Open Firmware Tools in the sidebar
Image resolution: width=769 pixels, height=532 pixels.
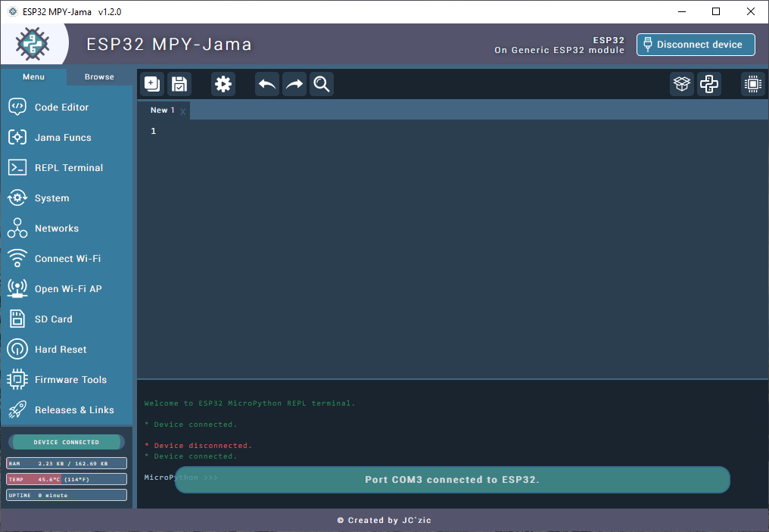coord(66,379)
